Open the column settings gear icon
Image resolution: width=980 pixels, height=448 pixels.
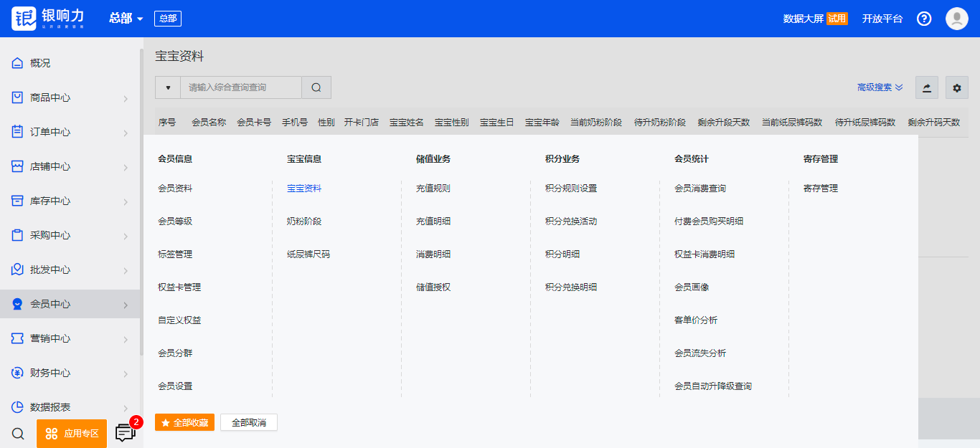pos(956,87)
